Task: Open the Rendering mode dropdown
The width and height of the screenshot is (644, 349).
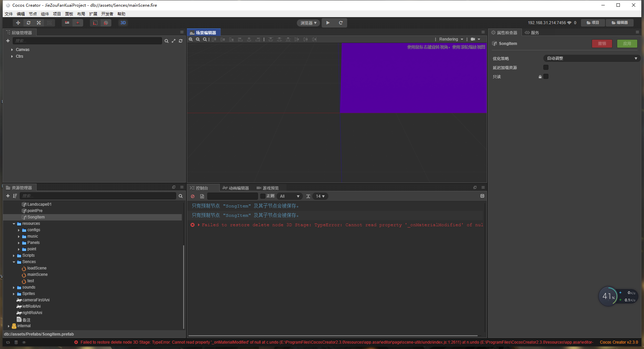Action: [451, 39]
